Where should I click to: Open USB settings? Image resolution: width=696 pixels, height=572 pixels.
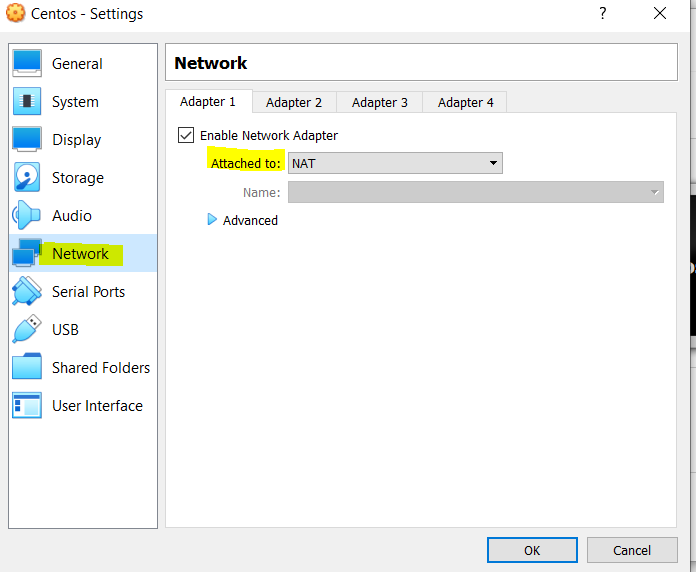[83, 329]
